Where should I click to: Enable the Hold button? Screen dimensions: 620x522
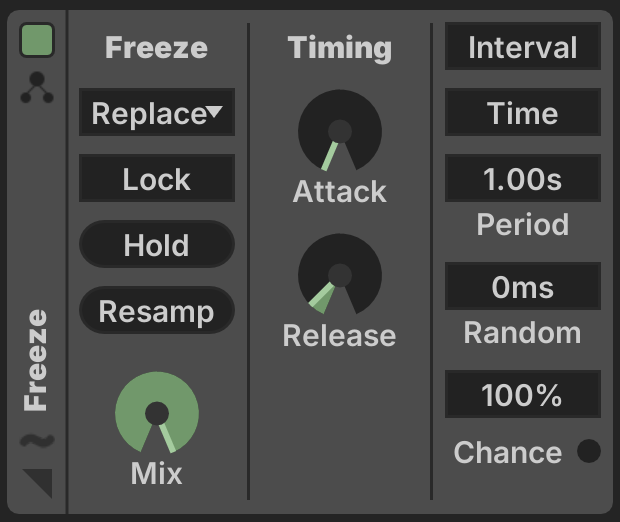(157, 244)
